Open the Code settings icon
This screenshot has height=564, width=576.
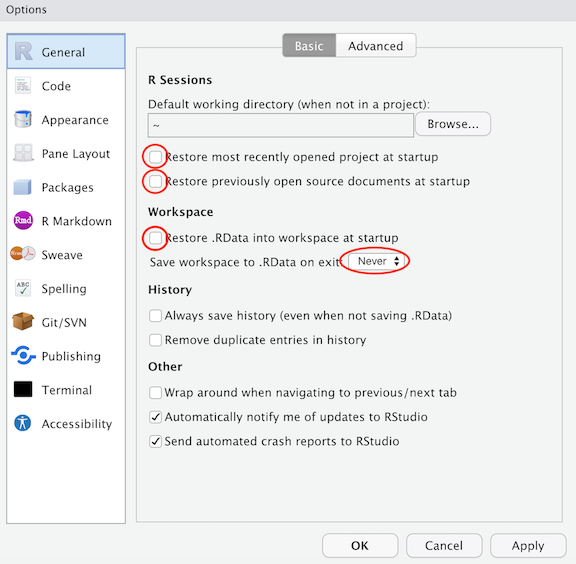point(23,86)
